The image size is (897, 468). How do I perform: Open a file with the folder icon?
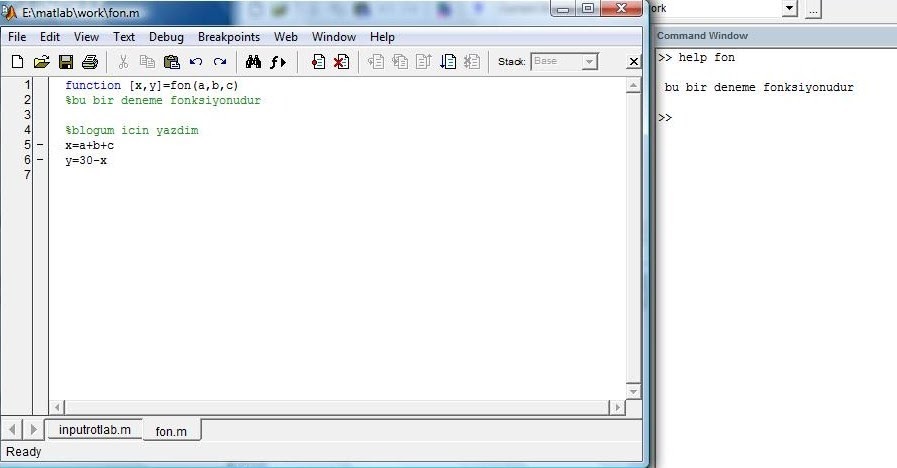[x=41, y=62]
